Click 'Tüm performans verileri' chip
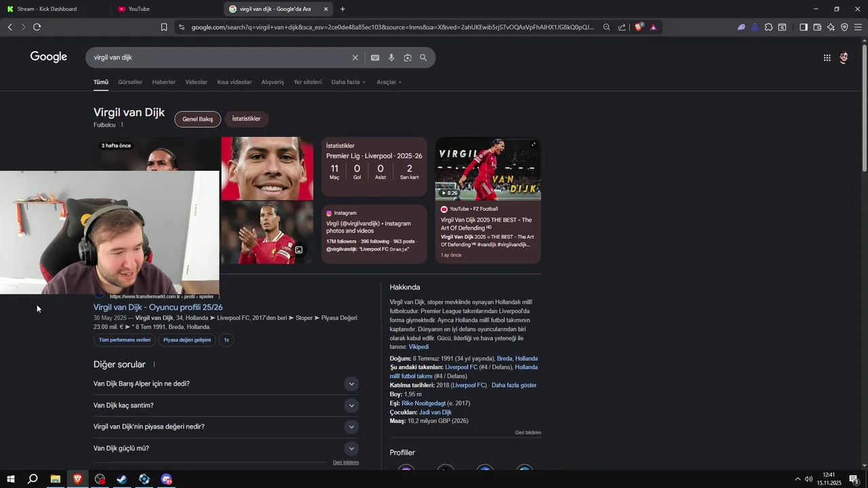The height and width of the screenshot is (488, 868). coord(125,340)
